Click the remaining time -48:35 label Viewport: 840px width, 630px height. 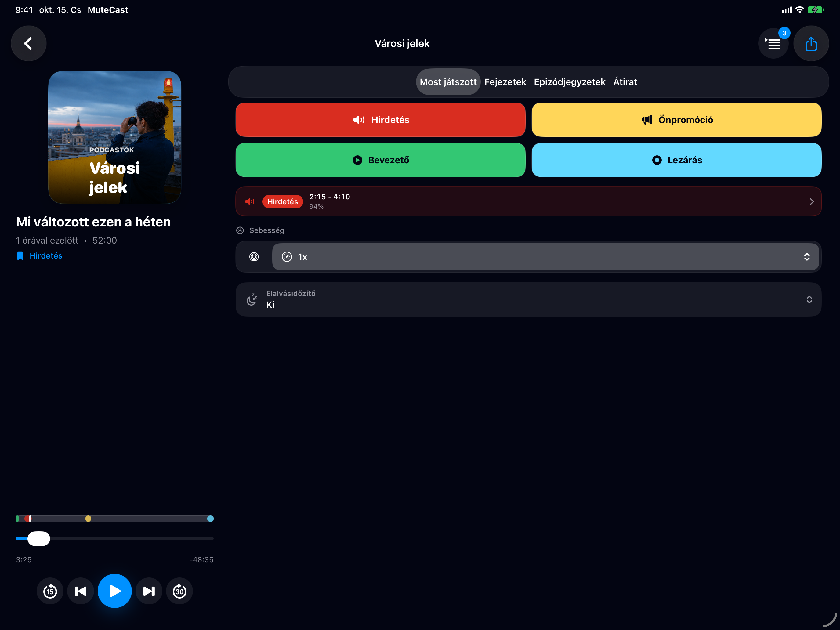click(201, 560)
